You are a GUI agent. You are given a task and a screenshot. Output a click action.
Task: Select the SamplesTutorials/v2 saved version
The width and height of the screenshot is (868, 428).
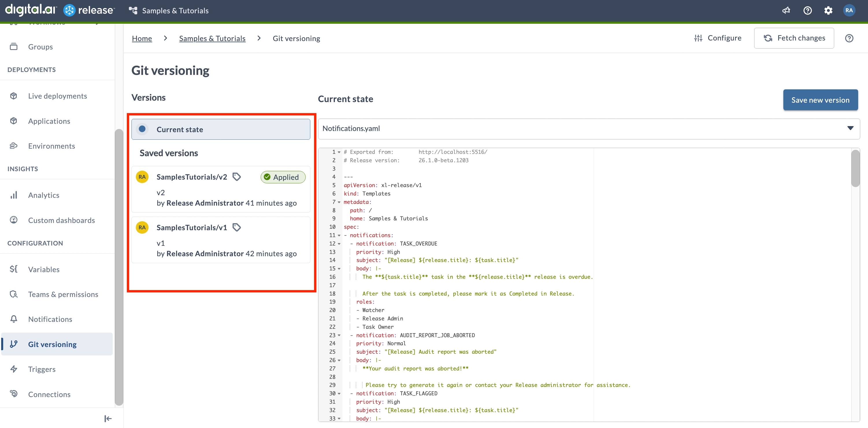tap(192, 177)
